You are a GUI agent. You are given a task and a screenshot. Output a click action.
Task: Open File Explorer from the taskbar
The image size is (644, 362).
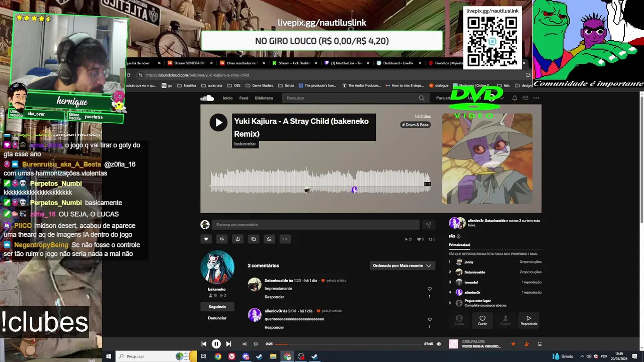[x=273, y=356]
